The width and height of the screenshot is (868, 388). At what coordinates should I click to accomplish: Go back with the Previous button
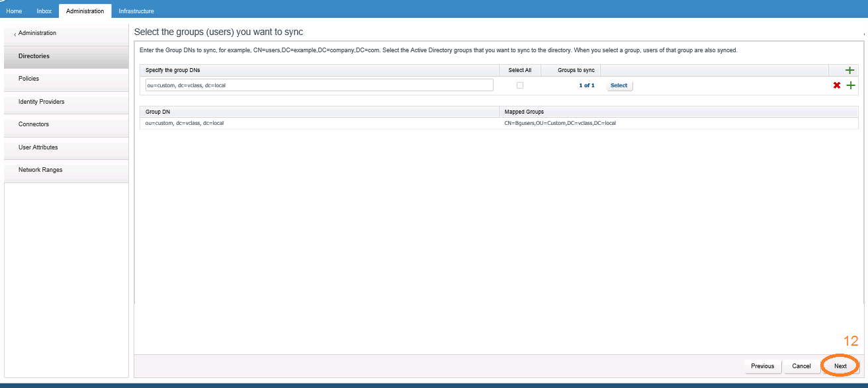point(762,366)
